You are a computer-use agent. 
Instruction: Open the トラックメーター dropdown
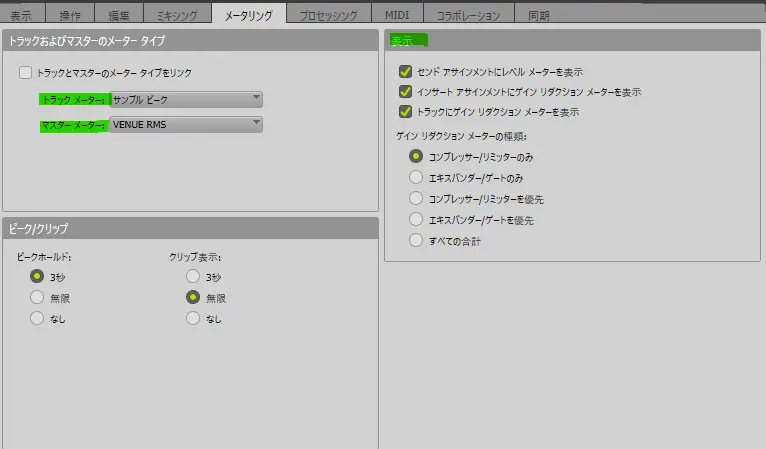(x=186, y=99)
